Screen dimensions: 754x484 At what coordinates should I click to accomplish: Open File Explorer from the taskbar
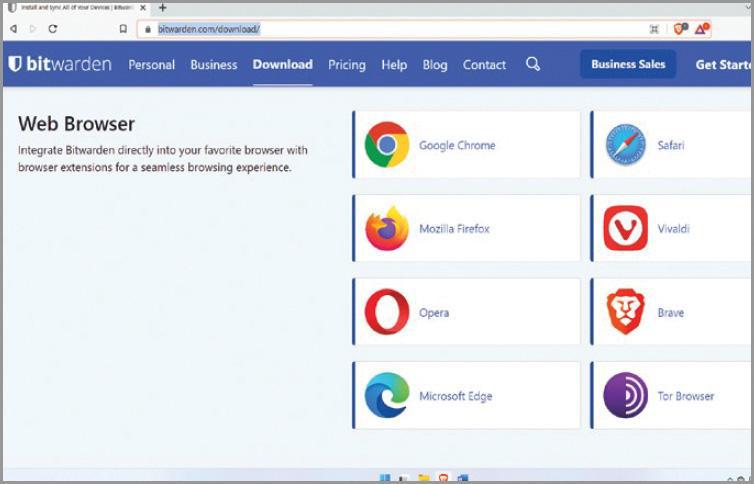[x=424, y=478]
